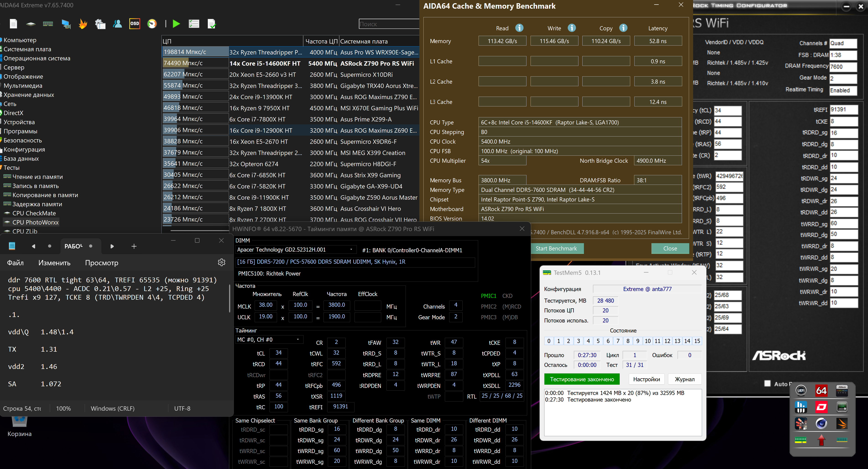Launch Cinema 4D Cinebench sphere icon
The image size is (868, 469).
tap(821, 424)
